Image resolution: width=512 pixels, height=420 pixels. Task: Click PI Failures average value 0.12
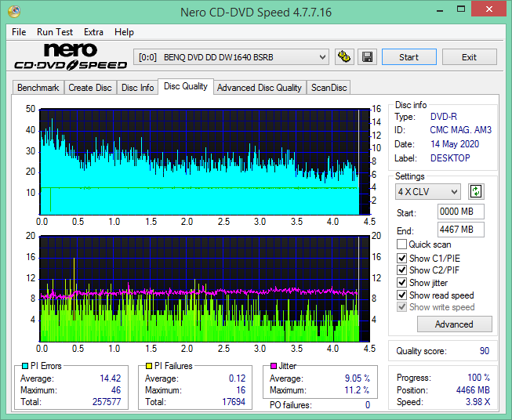[x=237, y=378]
